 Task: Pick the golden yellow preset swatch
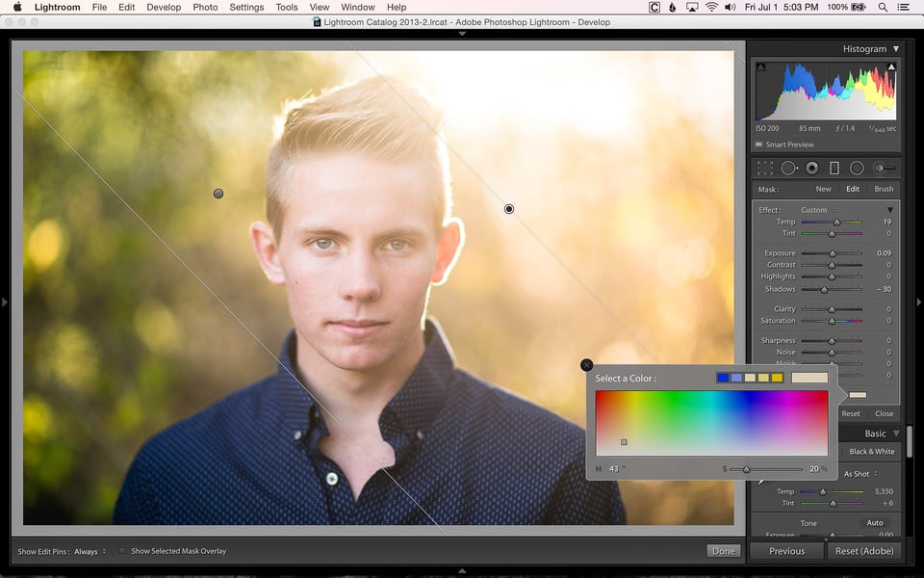click(x=778, y=378)
